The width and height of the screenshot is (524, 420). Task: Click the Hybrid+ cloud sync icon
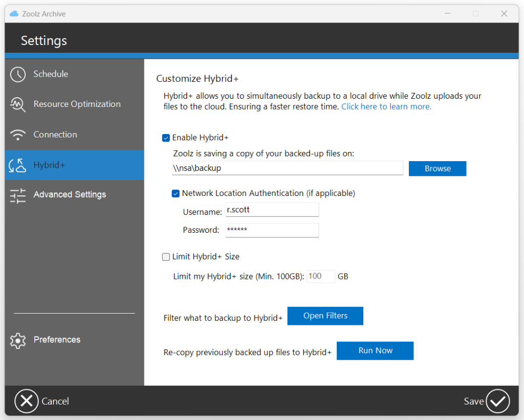tap(18, 165)
